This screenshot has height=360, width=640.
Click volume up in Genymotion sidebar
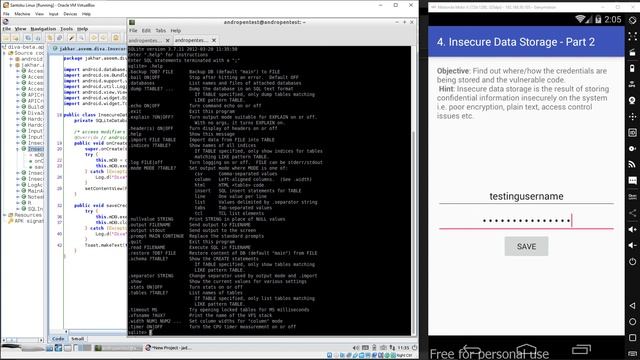point(632,229)
